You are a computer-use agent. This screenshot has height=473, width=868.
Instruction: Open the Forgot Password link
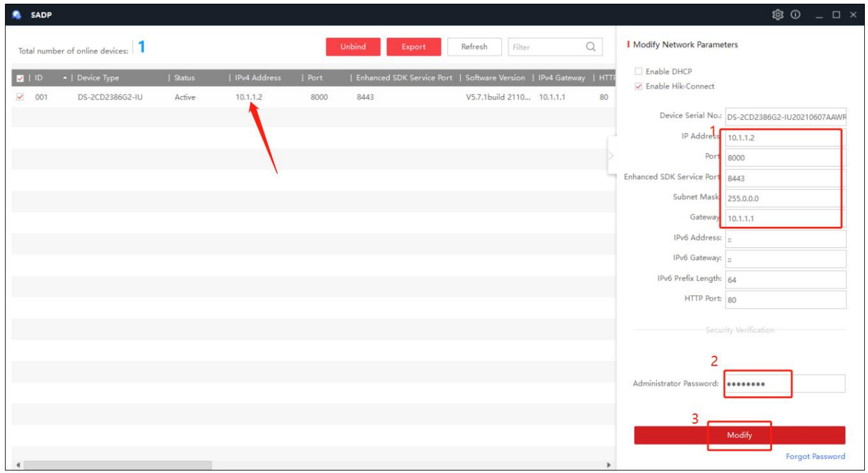click(815, 456)
